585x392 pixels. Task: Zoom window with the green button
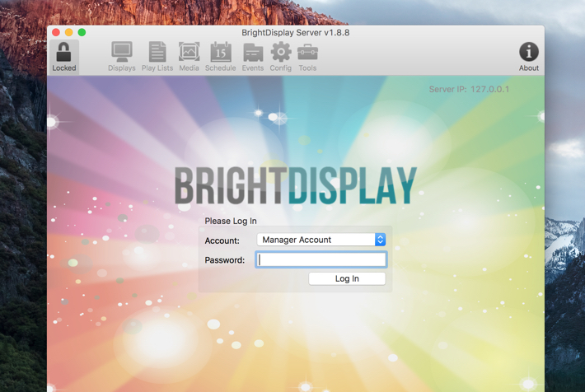pyautogui.click(x=82, y=32)
